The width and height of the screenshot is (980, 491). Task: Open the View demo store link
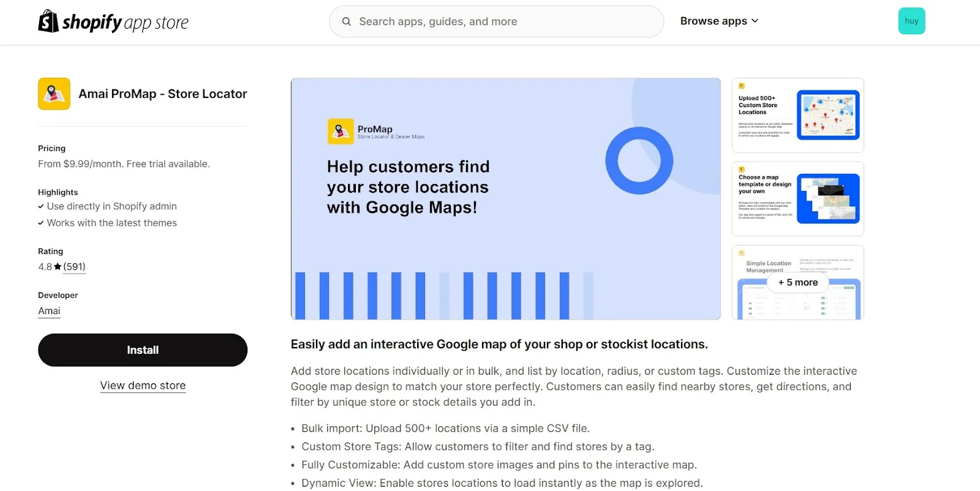[143, 386]
